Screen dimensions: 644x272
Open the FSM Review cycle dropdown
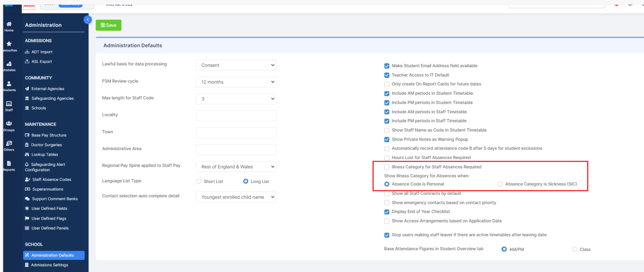236,82
